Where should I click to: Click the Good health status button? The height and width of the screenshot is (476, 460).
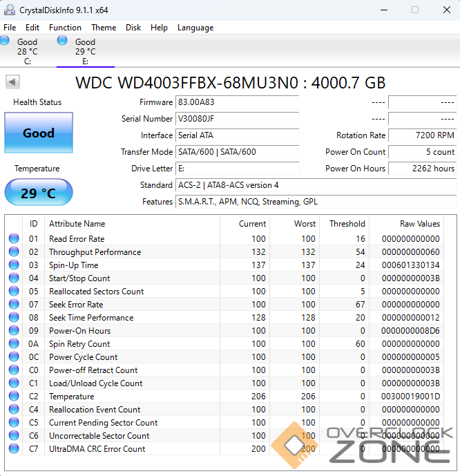(x=38, y=133)
